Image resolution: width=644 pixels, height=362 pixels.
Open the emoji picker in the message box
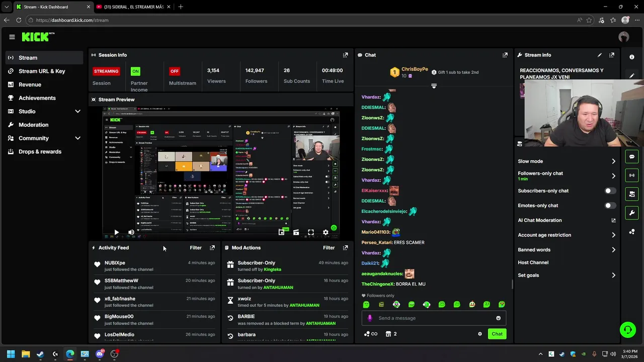(x=499, y=318)
